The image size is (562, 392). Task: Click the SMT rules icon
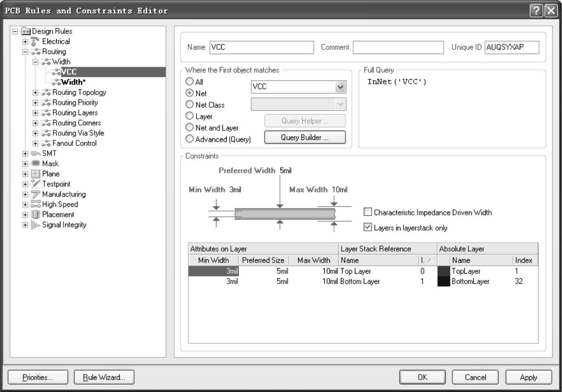point(36,154)
